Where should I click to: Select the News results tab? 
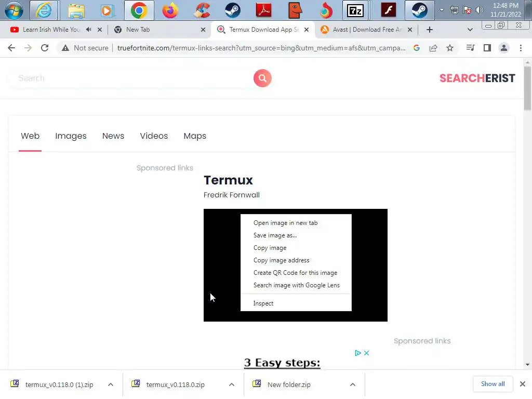pyautogui.click(x=113, y=136)
